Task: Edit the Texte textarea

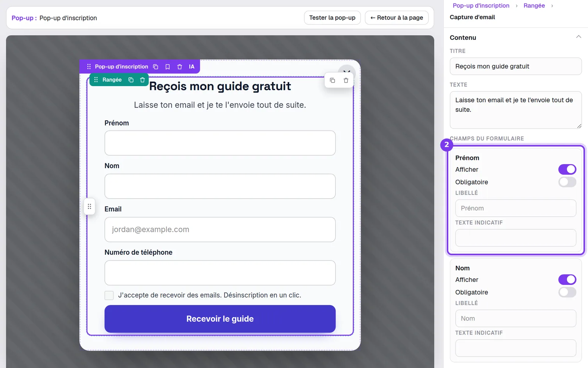Action: [515, 110]
